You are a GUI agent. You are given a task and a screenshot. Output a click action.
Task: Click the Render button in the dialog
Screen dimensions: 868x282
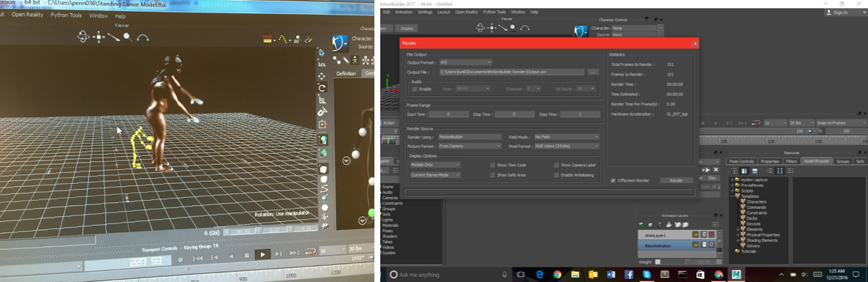coord(676,181)
